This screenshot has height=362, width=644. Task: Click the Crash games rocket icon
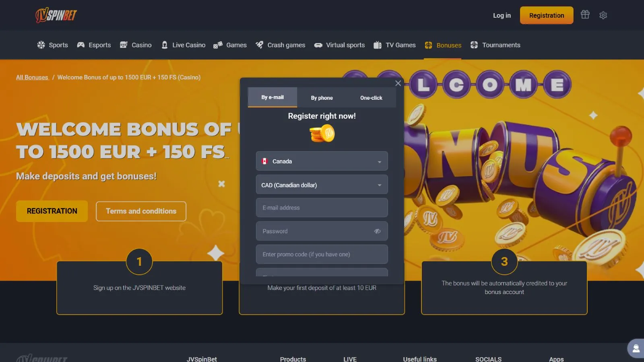(260, 45)
